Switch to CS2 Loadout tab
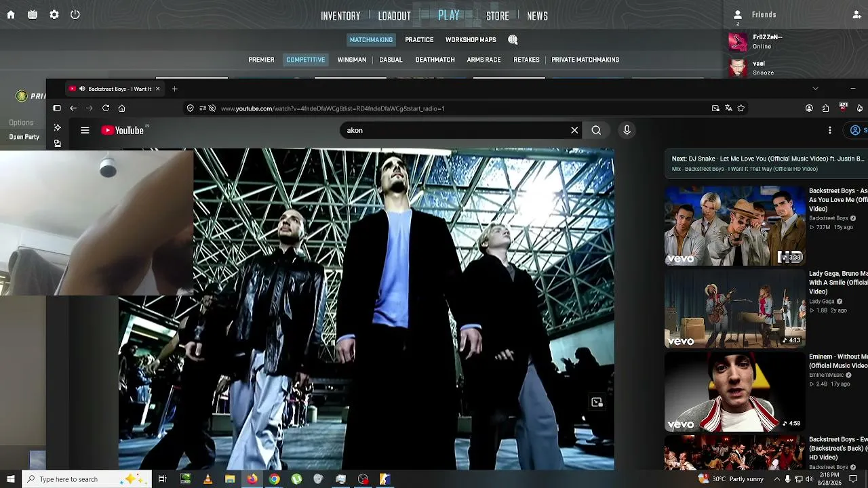This screenshot has width=868, height=488. point(394,16)
